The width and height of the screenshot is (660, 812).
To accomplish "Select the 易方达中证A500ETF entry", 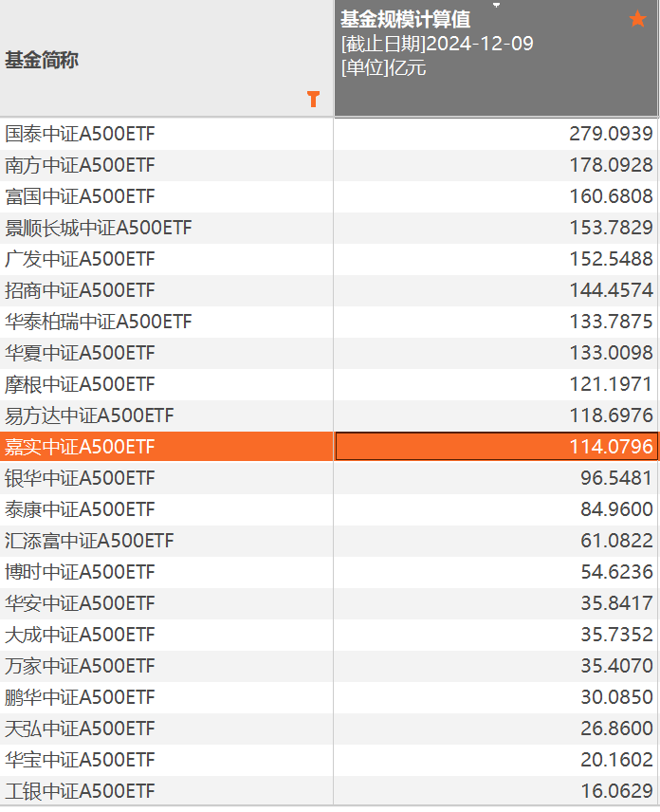I will [89, 415].
